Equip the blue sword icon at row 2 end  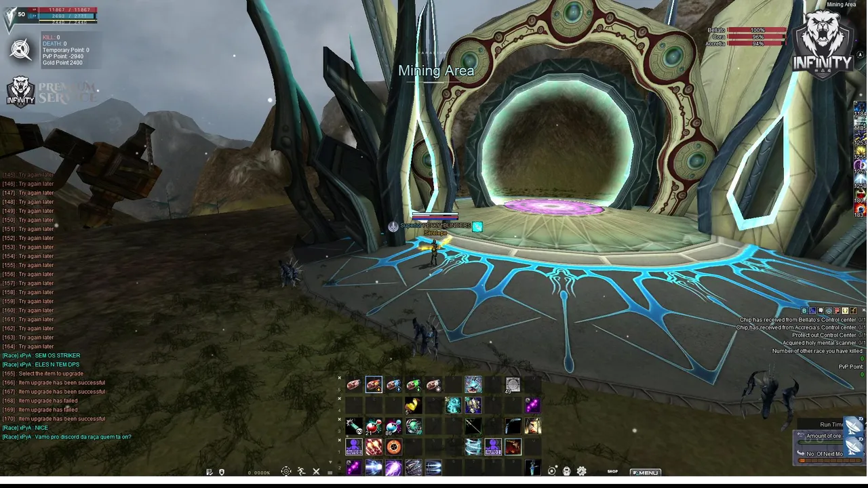coord(533,467)
